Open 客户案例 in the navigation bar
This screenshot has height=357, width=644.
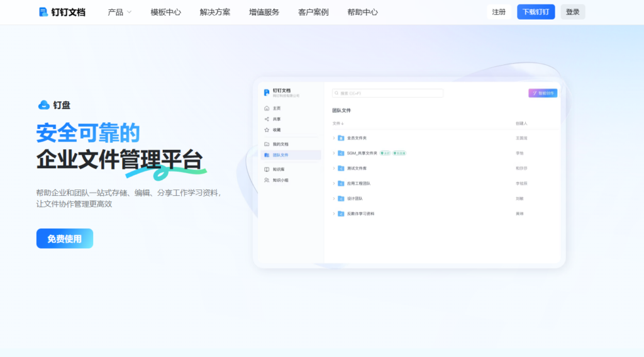click(x=313, y=13)
